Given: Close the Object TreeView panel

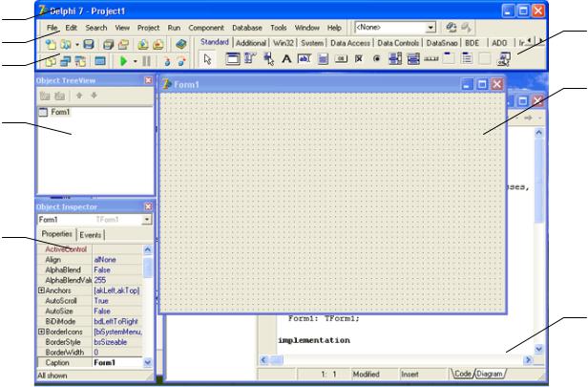Looking at the screenshot, I should [x=148, y=80].
